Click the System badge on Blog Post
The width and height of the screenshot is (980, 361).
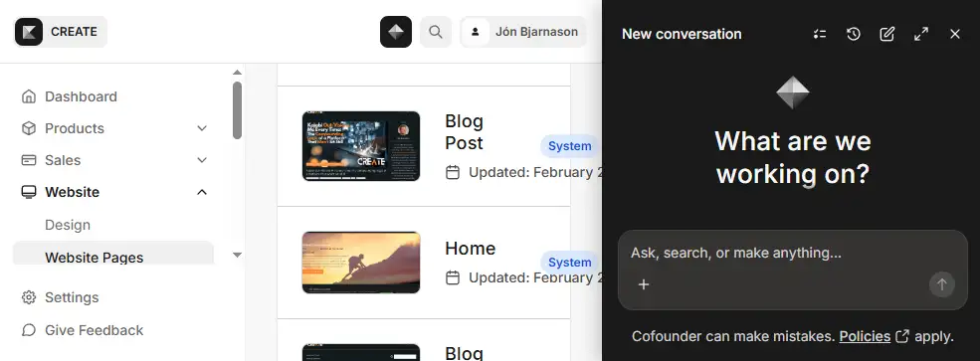coord(569,146)
